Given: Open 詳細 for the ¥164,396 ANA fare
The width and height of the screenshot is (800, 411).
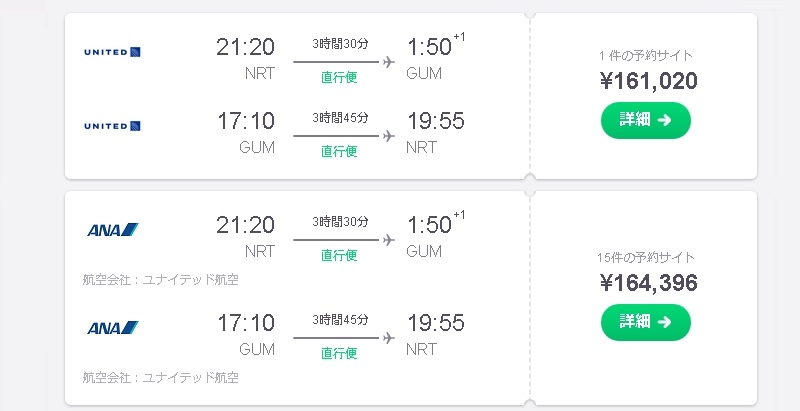Looking at the screenshot, I should point(645,321).
